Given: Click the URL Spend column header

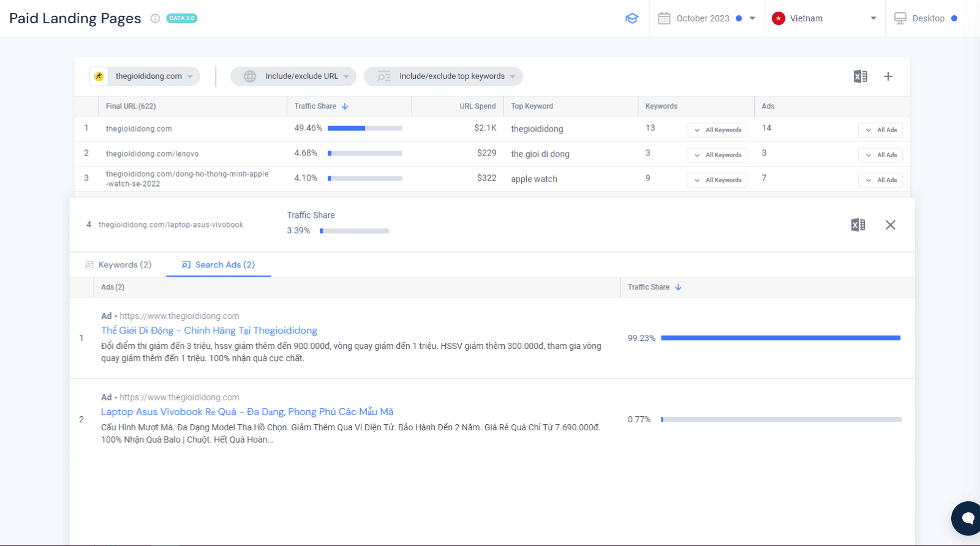Looking at the screenshot, I should (x=478, y=106).
